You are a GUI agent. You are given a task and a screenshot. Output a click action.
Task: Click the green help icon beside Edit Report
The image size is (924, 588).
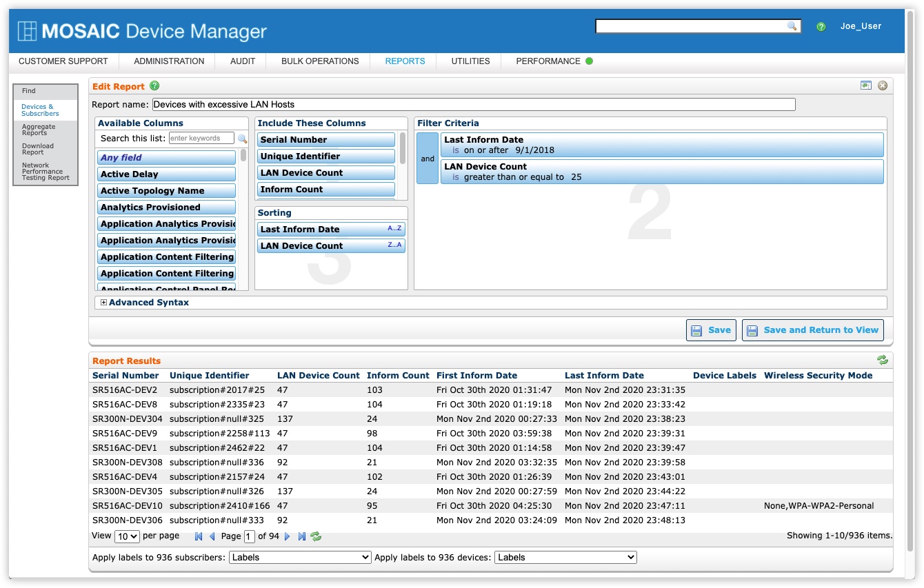tap(154, 86)
